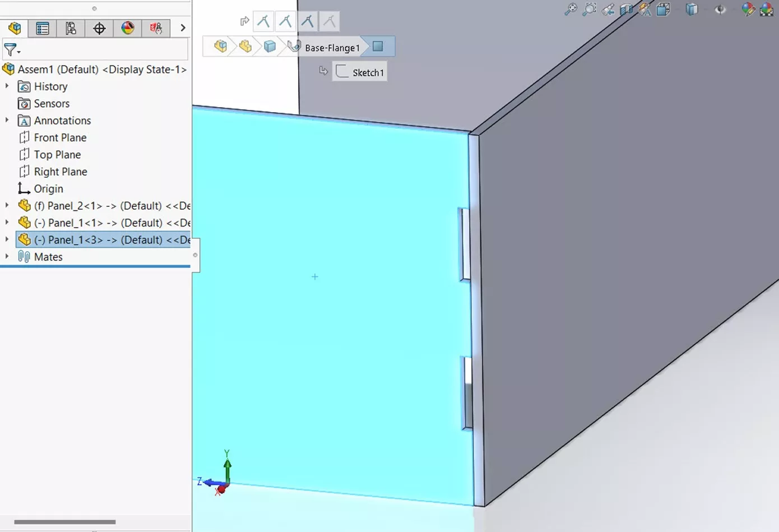Click the View Orientation cube icon
The image size is (779, 532).
pos(663,10)
